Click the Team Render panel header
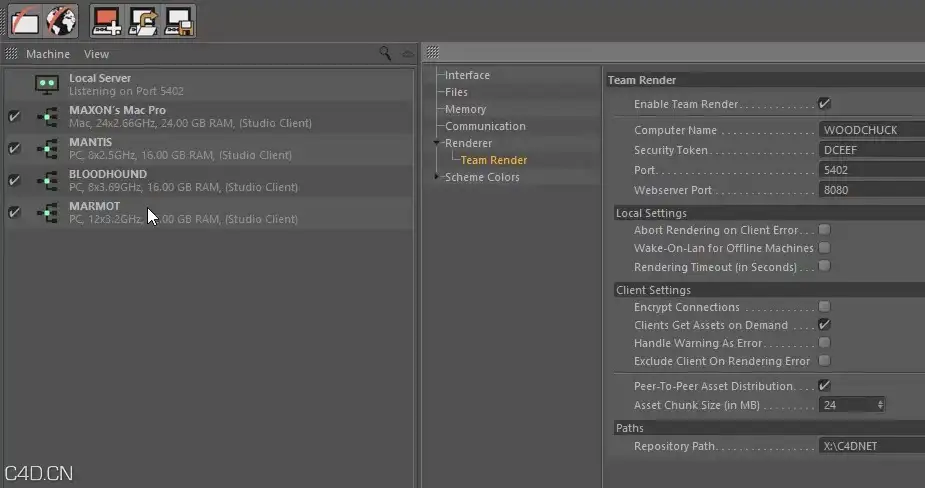This screenshot has height=488, width=925. point(766,80)
